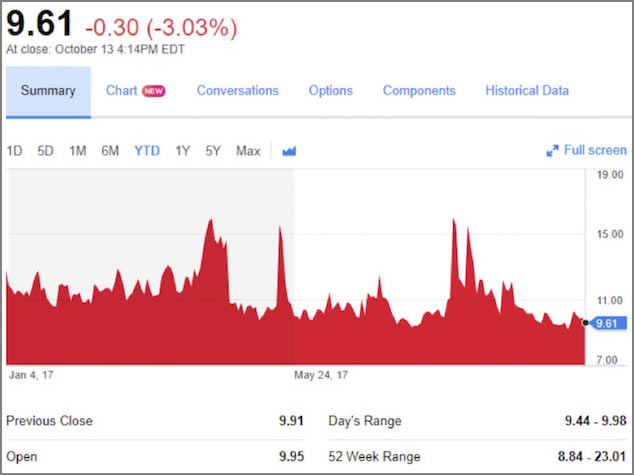This screenshot has width=634, height=475.
Task: Go to the Options tab
Action: coord(330,91)
